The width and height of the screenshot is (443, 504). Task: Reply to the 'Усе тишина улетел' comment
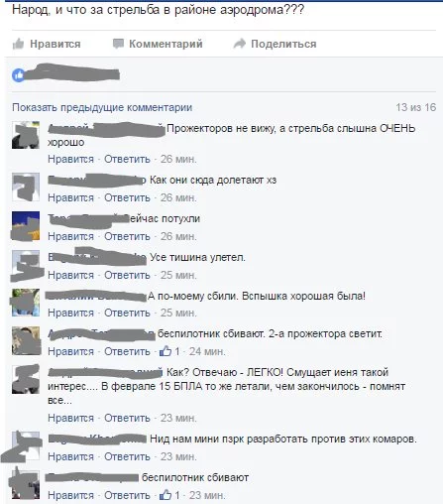(x=127, y=275)
